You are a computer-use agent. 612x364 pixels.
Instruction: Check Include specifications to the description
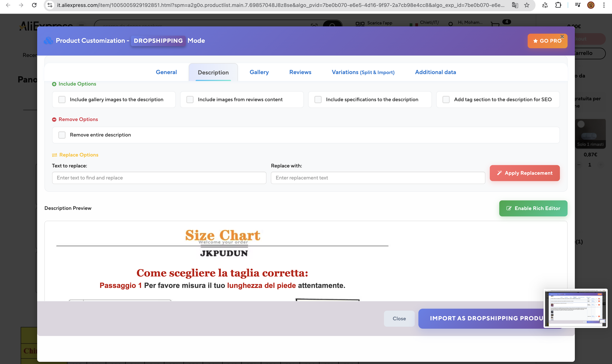[318, 100]
